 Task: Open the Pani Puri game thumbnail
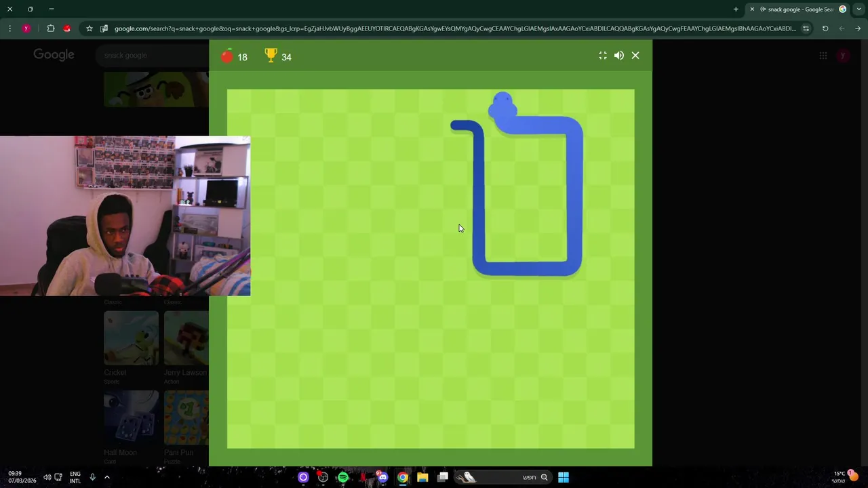186,418
